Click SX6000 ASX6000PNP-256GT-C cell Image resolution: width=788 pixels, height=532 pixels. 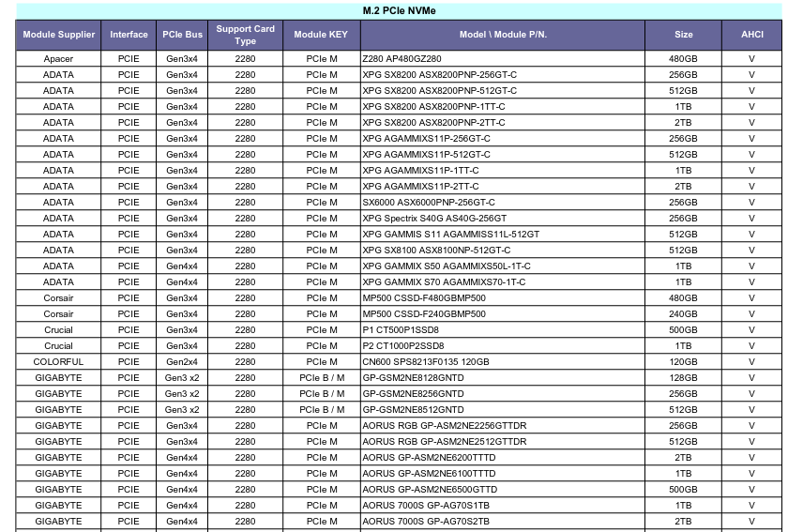point(503,203)
